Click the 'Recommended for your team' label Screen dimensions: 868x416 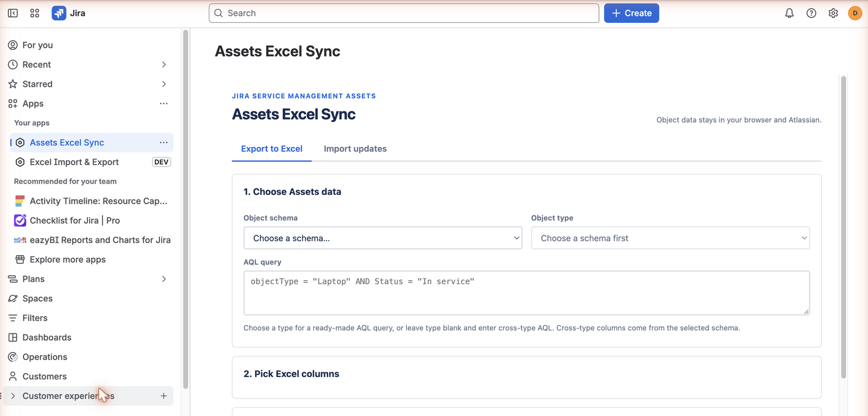65,181
